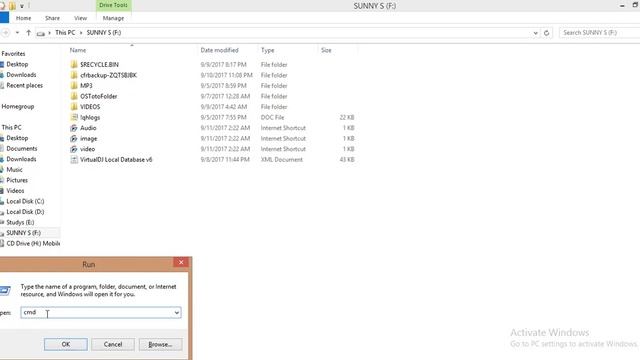
Task: Select Downloads under Favorites
Action: pos(21,75)
